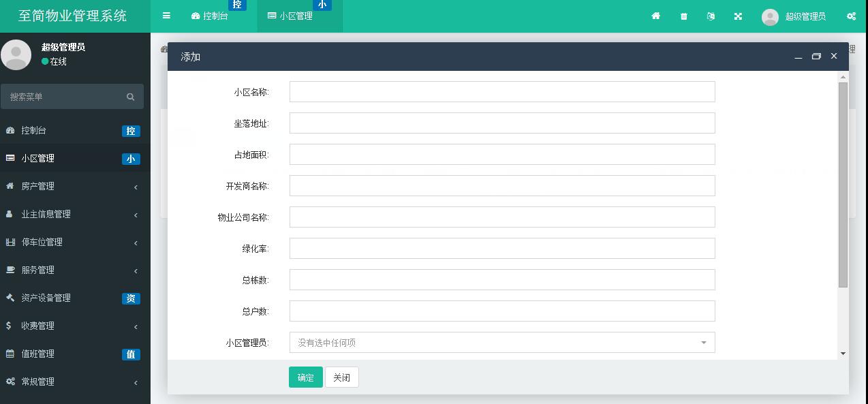Screen dimensions: 868x404
Task: Click the home icon in top bar
Action: point(655,16)
